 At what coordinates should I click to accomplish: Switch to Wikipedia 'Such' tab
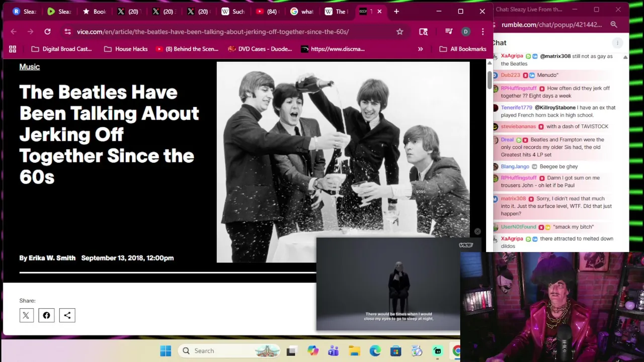pos(232,11)
